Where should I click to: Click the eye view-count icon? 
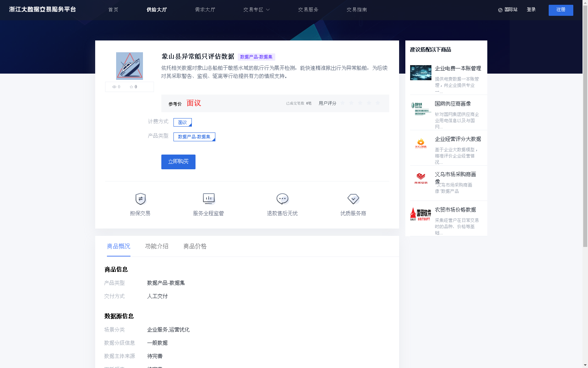point(114,87)
